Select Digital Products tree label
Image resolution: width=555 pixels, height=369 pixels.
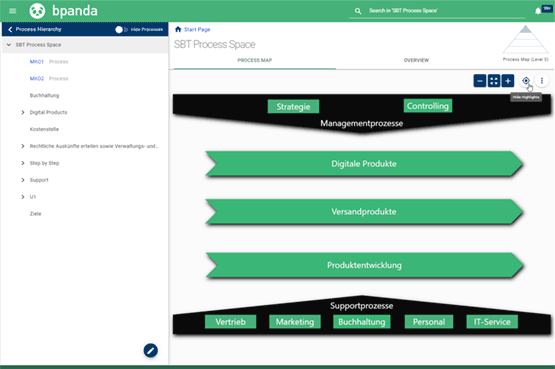pos(48,113)
